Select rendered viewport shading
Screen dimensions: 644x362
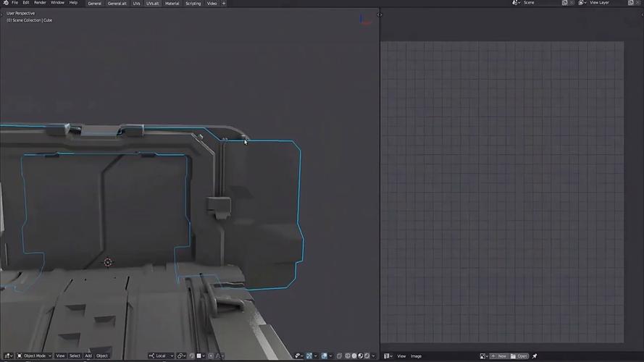367,355
